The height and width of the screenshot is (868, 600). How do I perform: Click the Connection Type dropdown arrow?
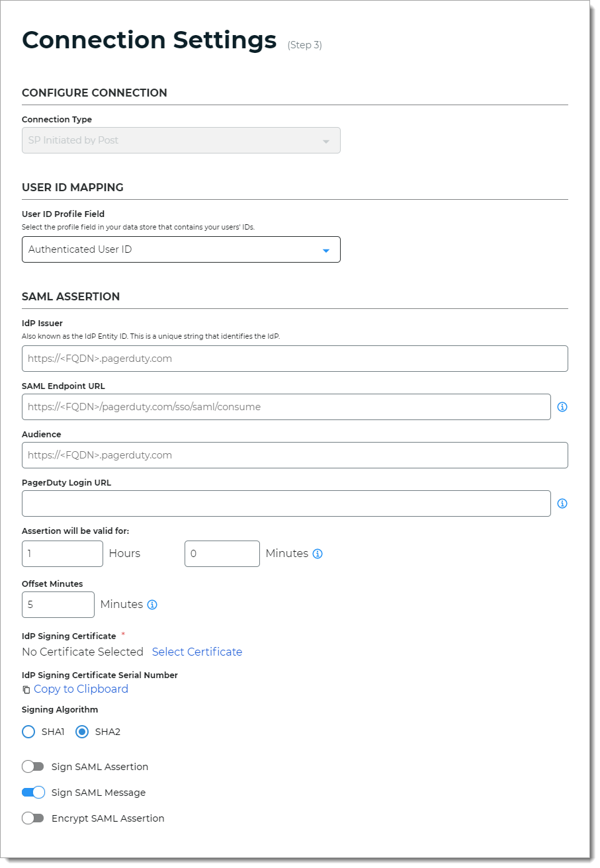coord(325,140)
